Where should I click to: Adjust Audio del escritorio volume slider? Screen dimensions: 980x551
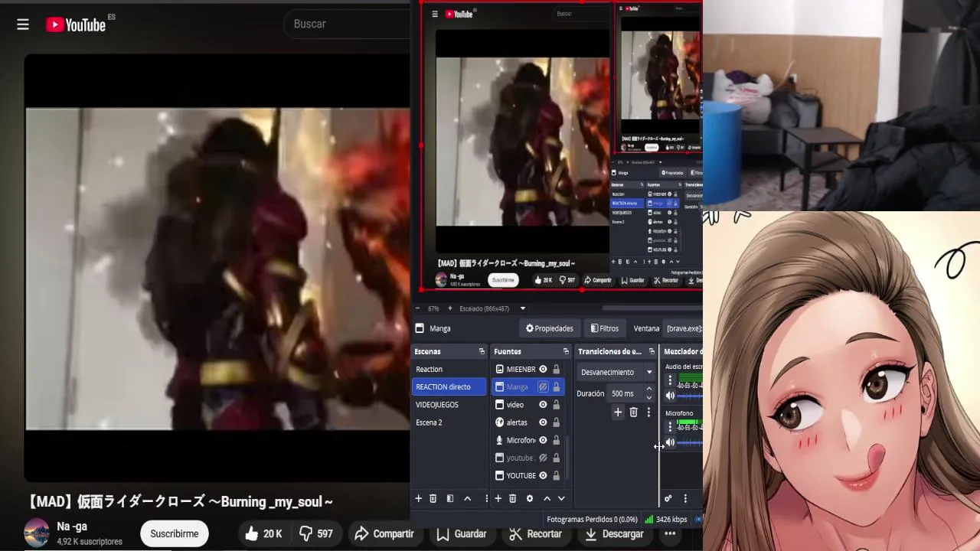click(x=691, y=396)
